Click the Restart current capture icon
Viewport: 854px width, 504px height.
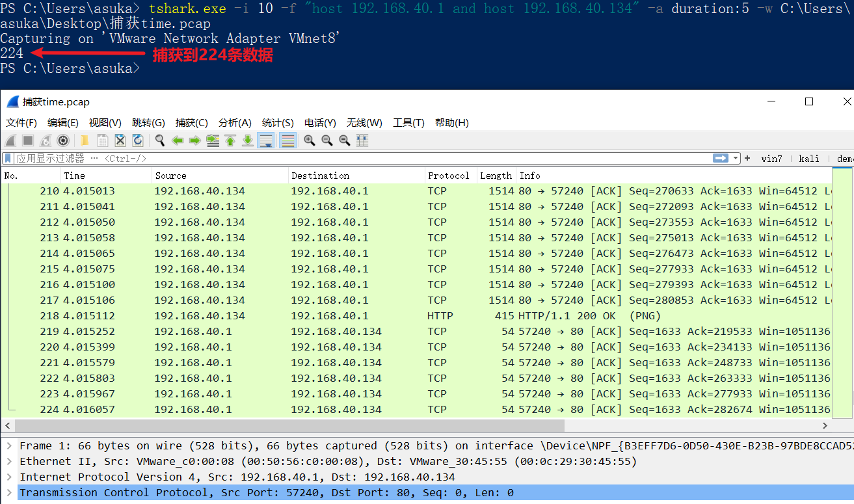pyautogui.click(x=46, y=140)
